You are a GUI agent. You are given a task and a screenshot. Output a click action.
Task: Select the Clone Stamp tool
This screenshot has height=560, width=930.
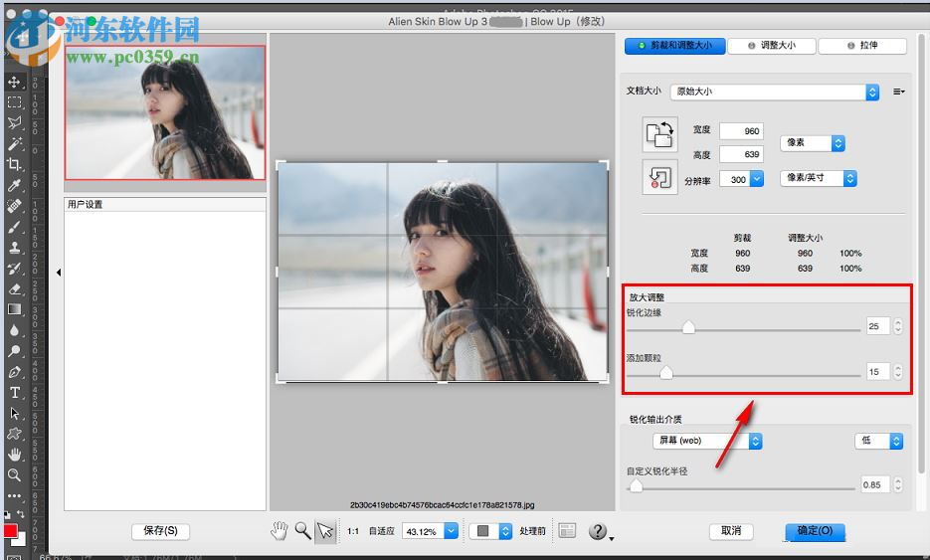[14, 248]
